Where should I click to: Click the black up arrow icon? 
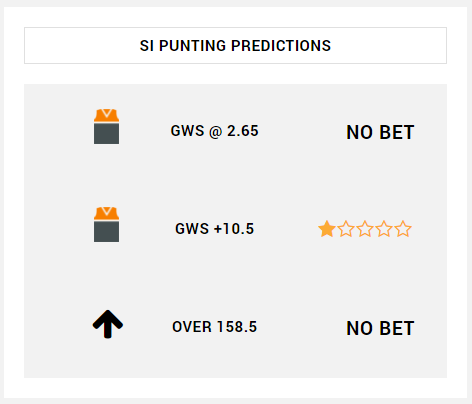pos(108,324)
